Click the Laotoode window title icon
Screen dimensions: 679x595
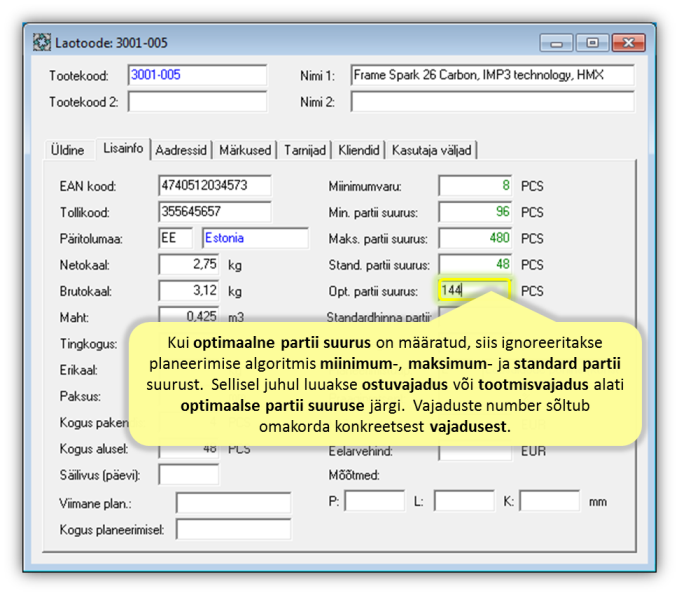click(42, 42)
